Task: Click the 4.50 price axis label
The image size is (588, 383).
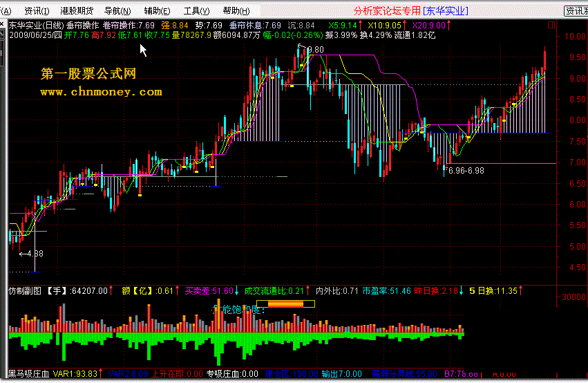Action: click(x=577, y=268)
